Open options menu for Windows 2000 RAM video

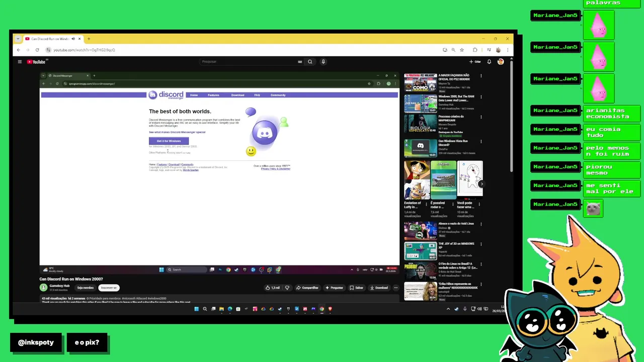tap(481, 97)
